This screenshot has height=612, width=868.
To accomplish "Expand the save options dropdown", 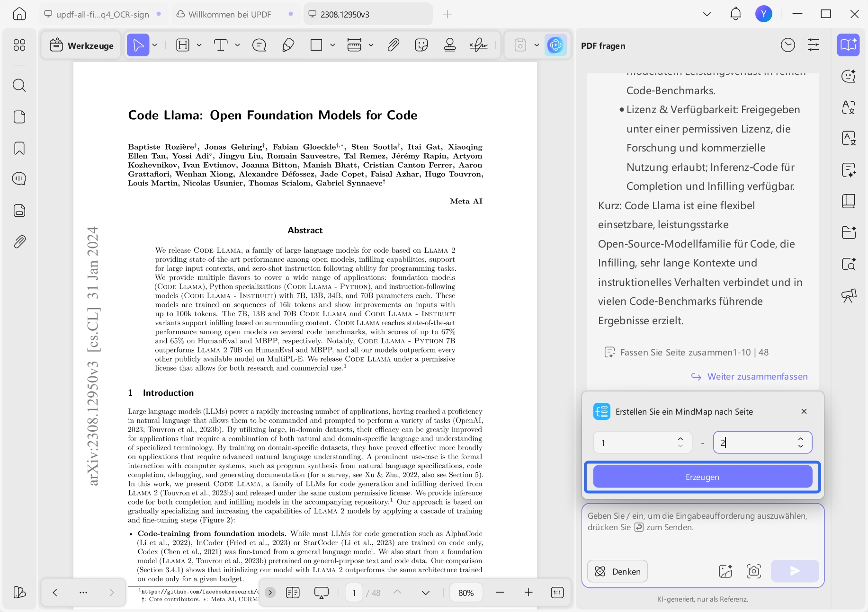I will 537,45.
